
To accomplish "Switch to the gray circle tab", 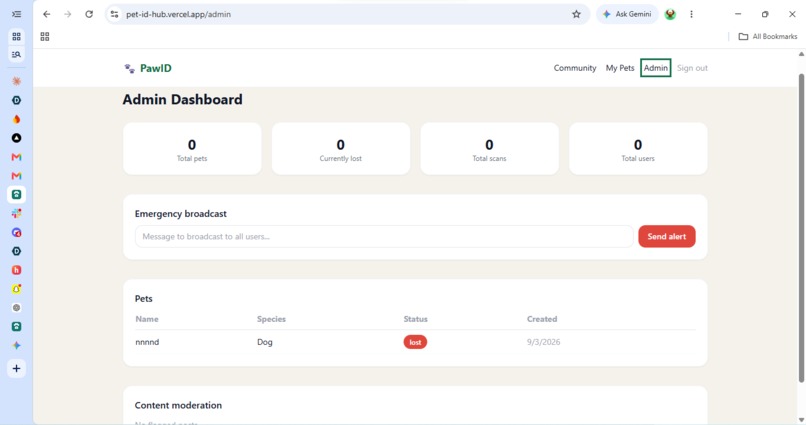I will (16, 308).
